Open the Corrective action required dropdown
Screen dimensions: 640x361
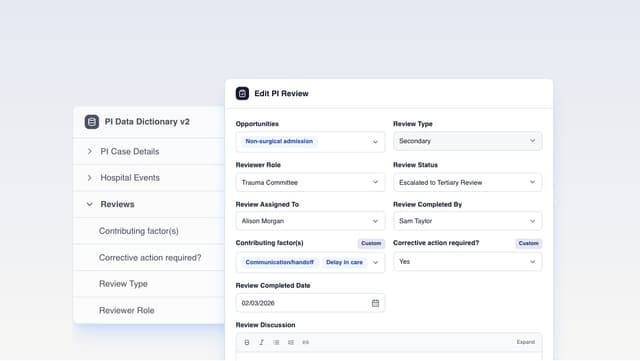pos(468,261)
